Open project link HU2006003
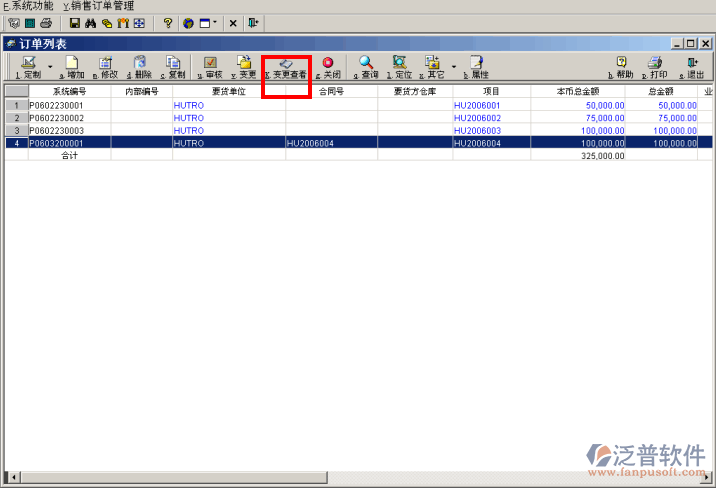This screenshot has width=716, height=488. pyautogui.click(x=477, y=131)
